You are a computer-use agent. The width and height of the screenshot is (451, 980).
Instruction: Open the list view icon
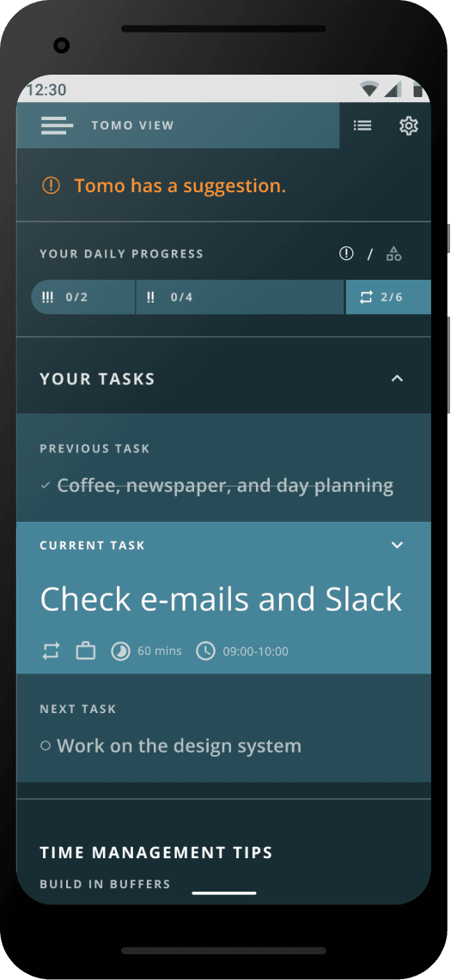363,125
